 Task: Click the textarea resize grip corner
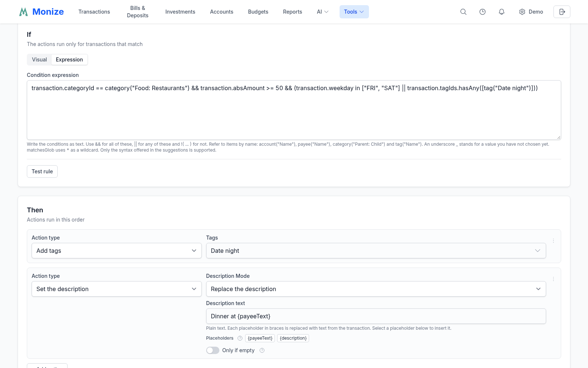pos(559,137)
